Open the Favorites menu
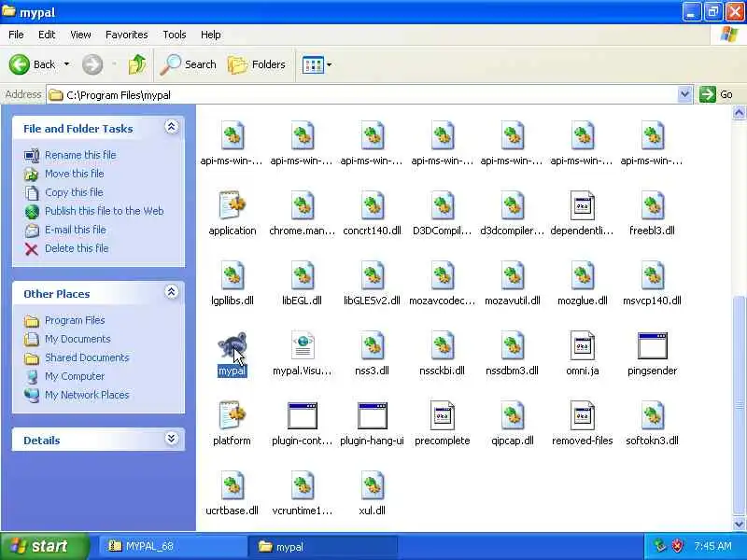Screen dimensions: 747x560 [127, 35]
